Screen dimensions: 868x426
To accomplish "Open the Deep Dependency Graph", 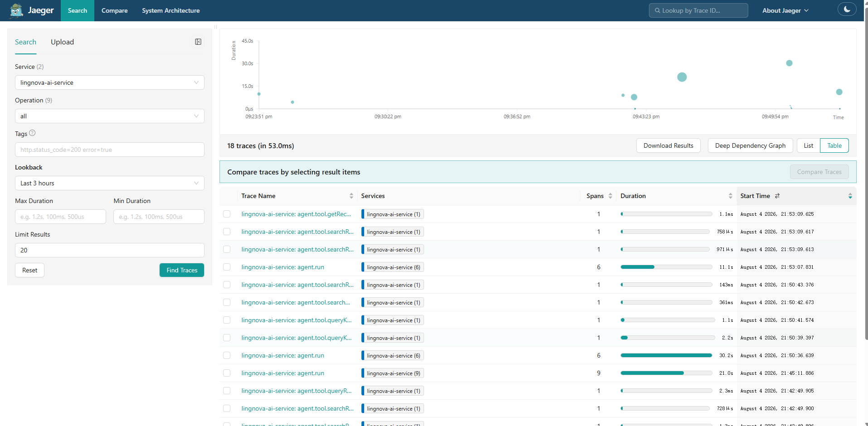I will pos(750,145).
